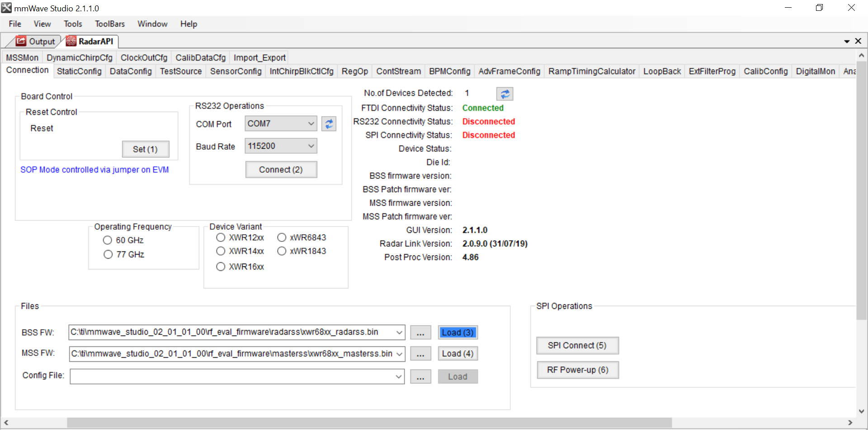
Task: Open the RampTimingCalculator tab
Action: (592, 71)
